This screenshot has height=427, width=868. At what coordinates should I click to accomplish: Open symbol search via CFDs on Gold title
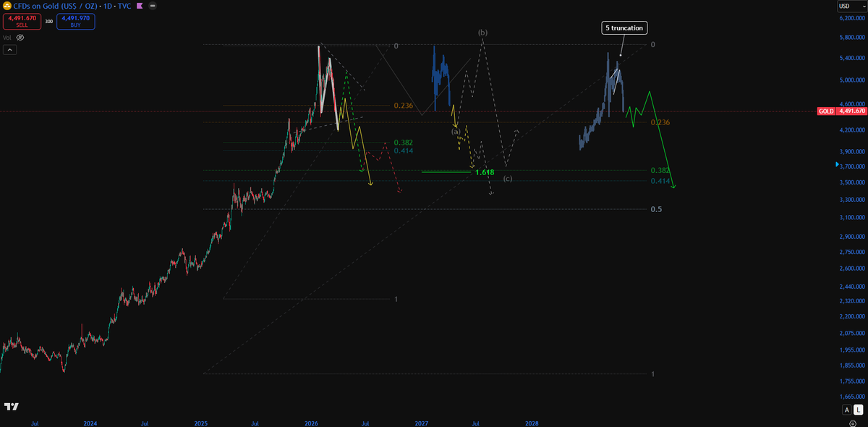coord(56,5)
